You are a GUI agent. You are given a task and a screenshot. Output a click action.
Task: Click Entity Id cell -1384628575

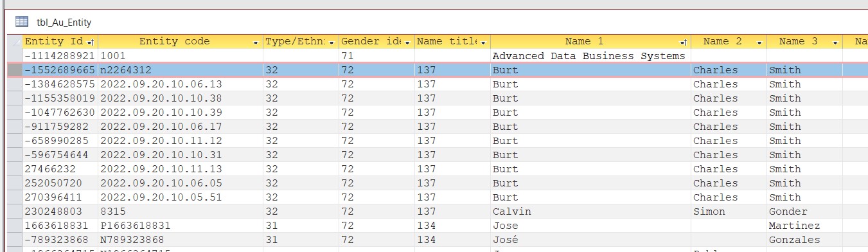click(x=60, y=84)
